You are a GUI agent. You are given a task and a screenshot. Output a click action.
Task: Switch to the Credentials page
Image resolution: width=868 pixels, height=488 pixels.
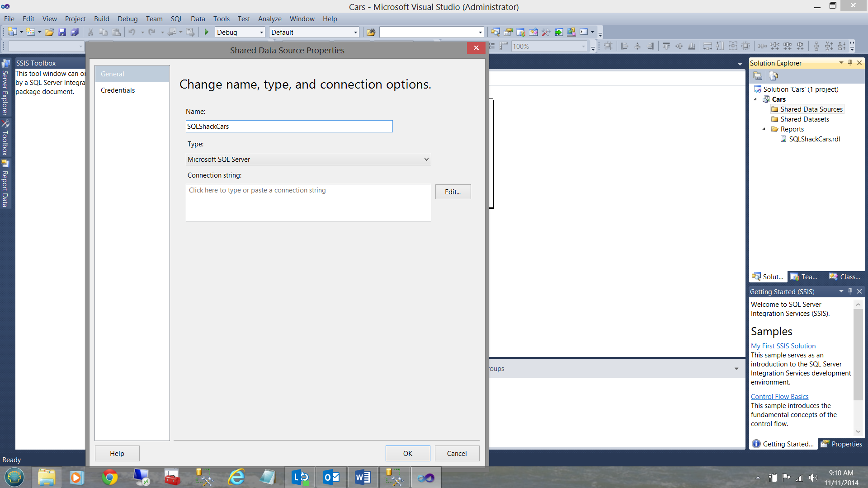coord(118,90)
